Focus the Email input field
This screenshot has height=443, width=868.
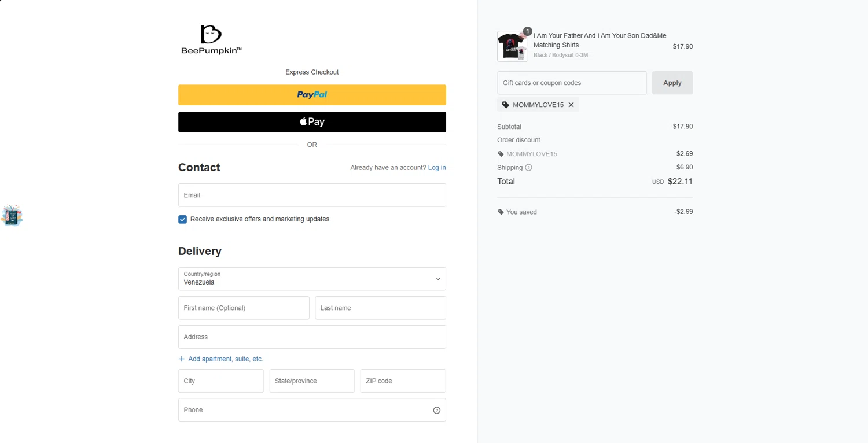coord(312,195)
